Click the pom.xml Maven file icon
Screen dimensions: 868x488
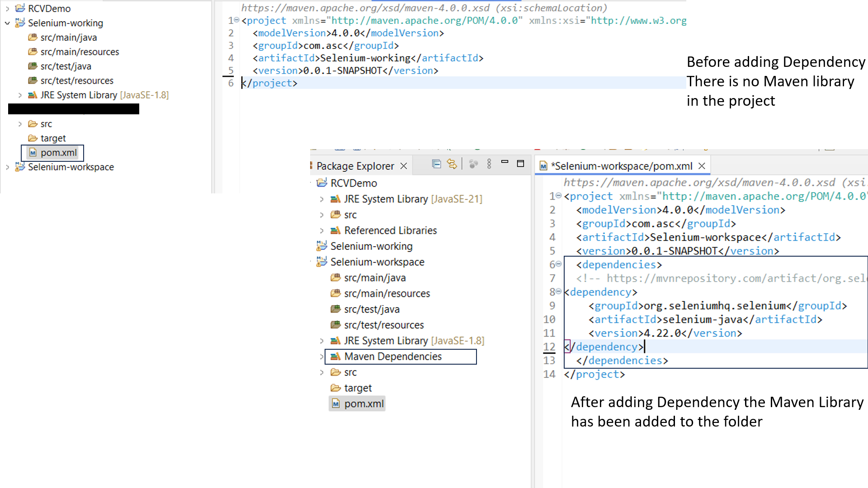335,404
